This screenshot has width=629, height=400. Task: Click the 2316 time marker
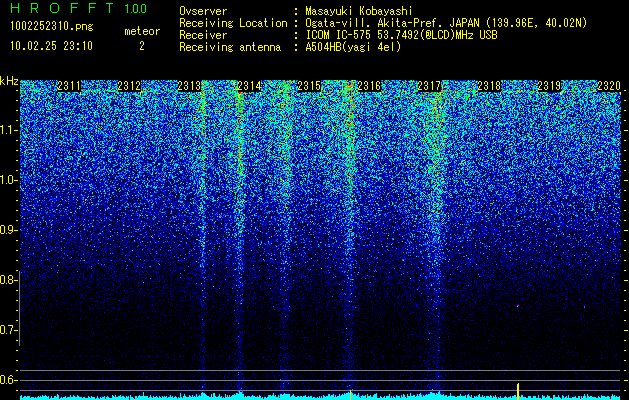(369, 86)
